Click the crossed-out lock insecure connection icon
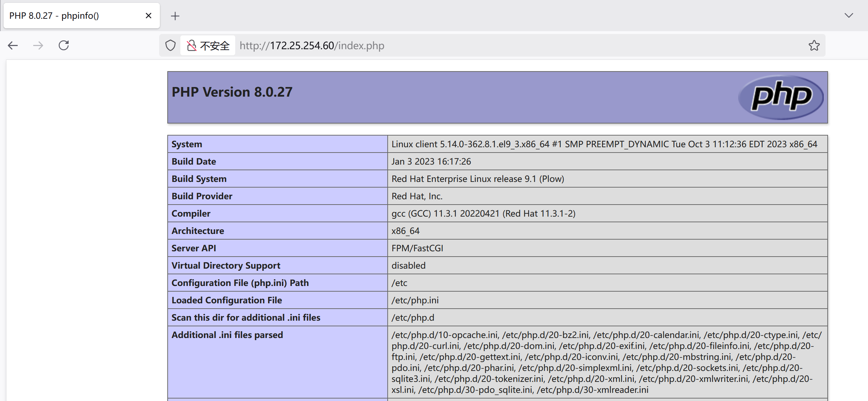 (x=191, y=45)
